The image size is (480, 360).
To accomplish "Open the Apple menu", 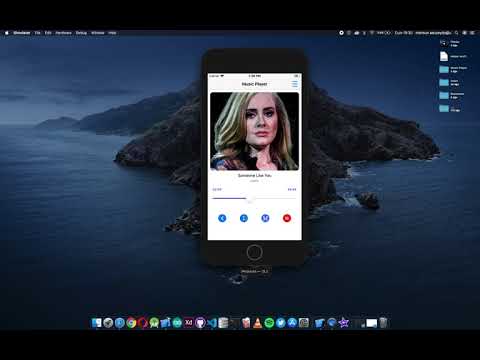I will 7,33.
